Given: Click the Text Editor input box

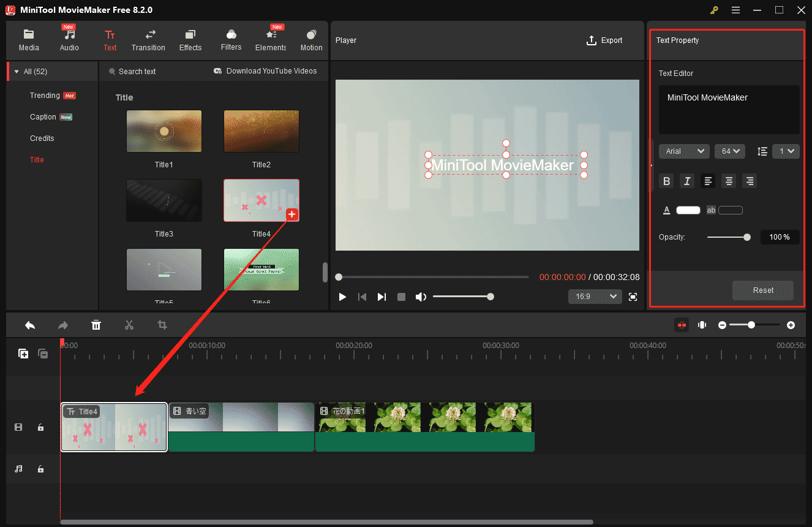Looking at the screenshot, I should [729, 110].
